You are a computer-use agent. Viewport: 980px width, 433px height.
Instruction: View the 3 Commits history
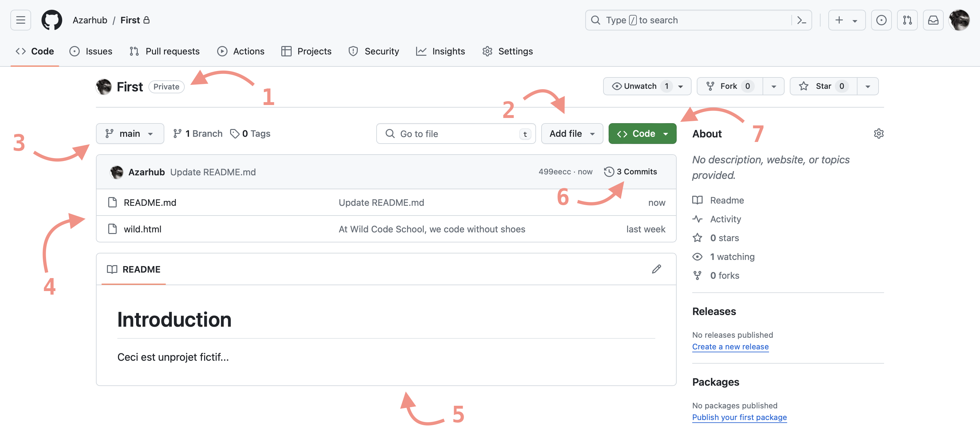click(630, 171)
